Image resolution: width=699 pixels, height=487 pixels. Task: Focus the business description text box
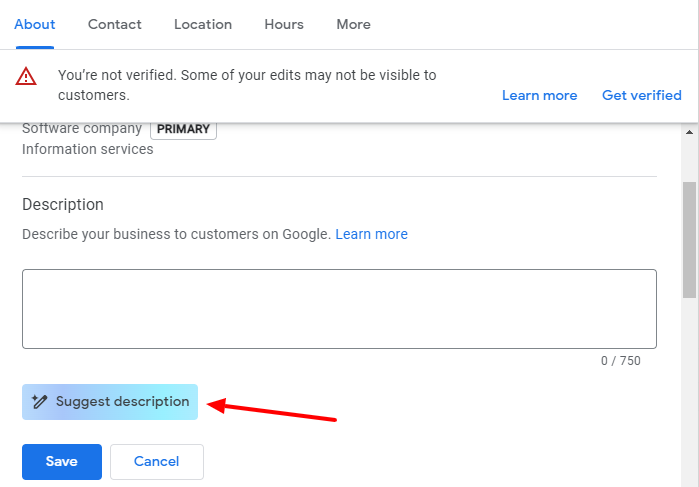[339, 309]
